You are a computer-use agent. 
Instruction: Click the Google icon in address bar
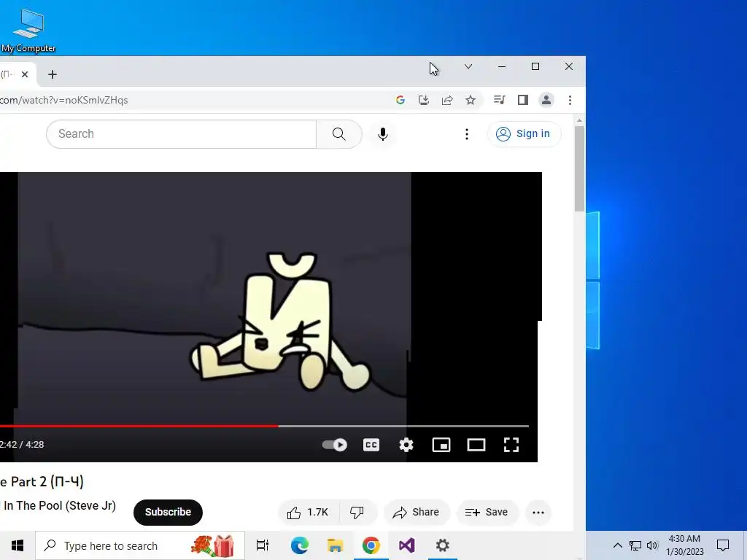click(x=400, y=100)
